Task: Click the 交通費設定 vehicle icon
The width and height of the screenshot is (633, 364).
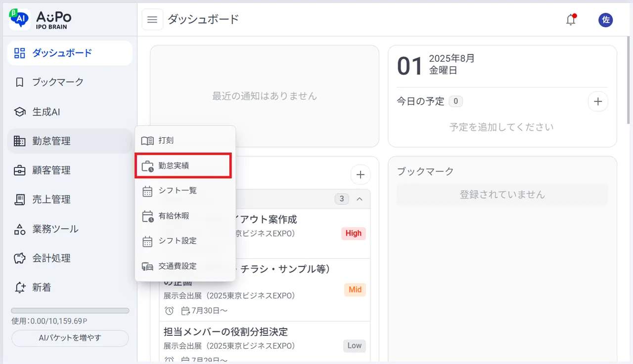Action: tap(147, 266)
